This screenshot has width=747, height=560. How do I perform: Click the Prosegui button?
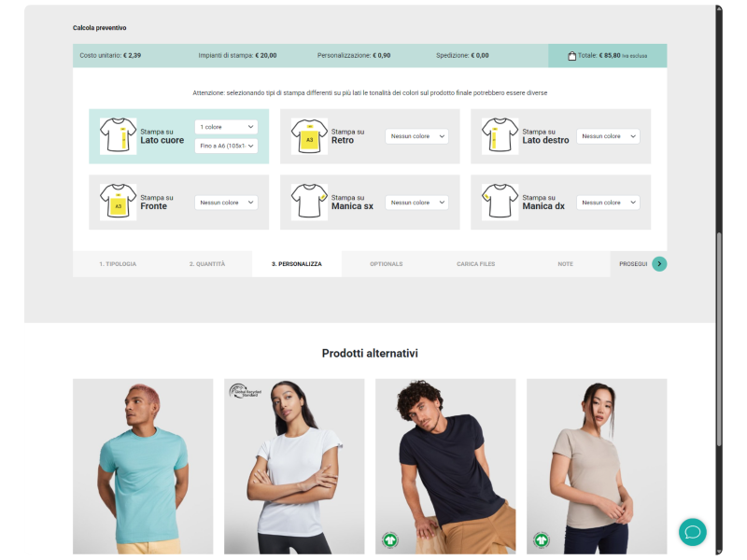[x=639, y=264]
